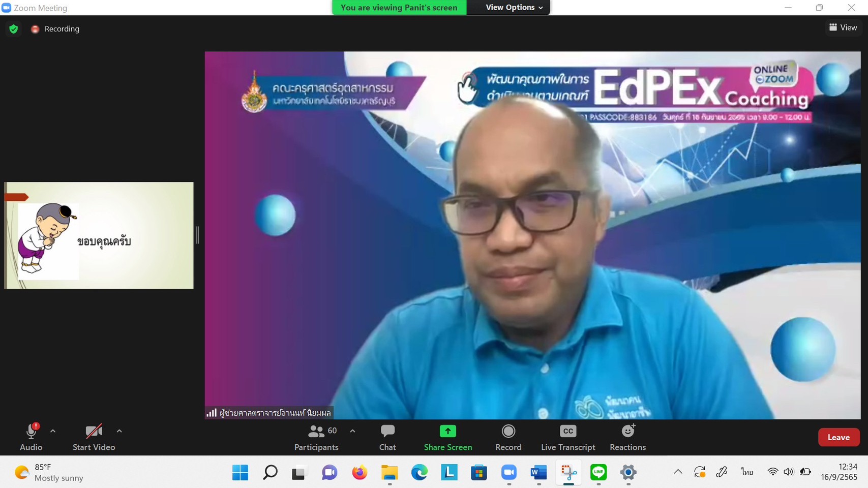
Task: Open the Participants panel
Action: coord(316,437)
